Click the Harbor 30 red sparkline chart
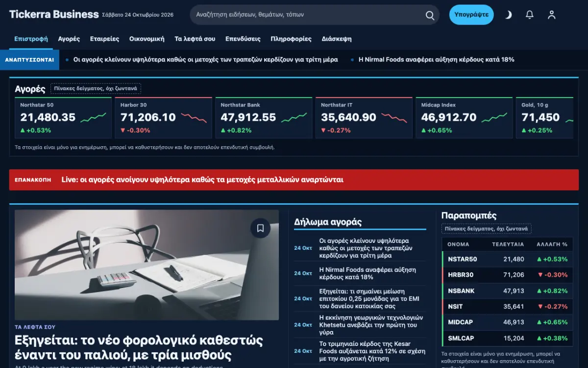This screenshot has width=588, height=368. [x=194, y=118]
